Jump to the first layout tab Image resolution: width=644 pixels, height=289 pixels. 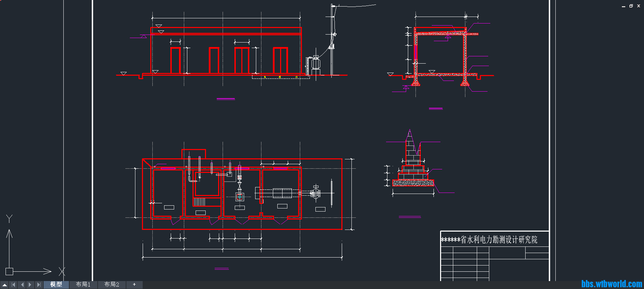click(x=14, y=285)
